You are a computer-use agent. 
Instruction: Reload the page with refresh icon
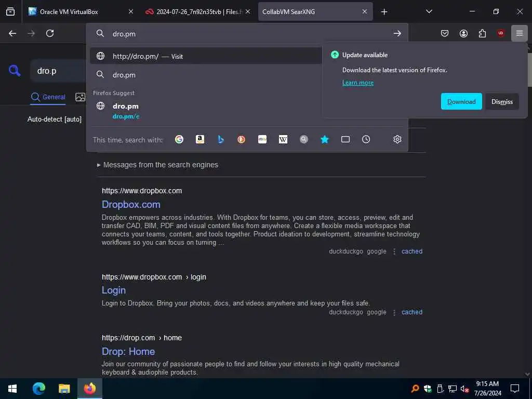[50, 33]
